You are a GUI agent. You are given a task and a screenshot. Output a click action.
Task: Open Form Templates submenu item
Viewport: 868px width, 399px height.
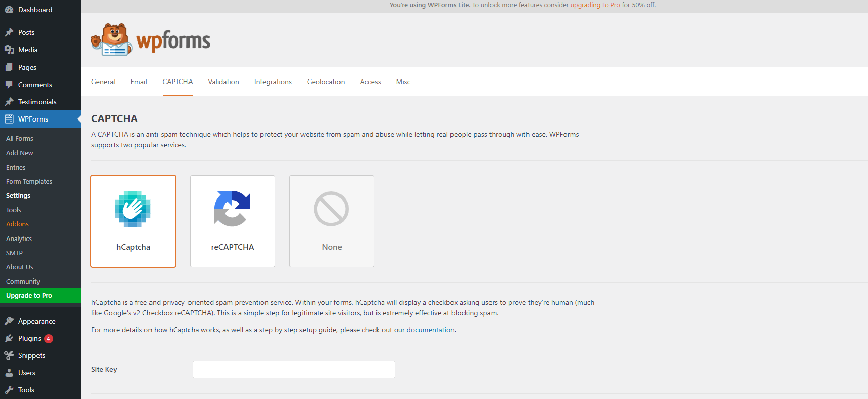[x=29, y=181]
